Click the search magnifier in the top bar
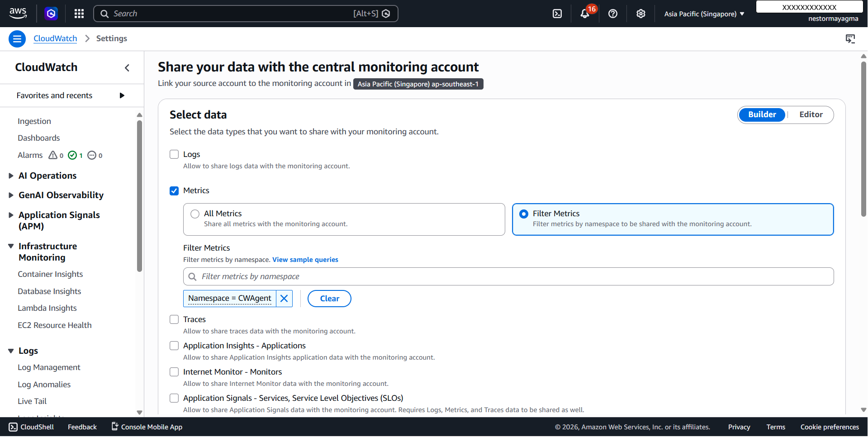Viewport: 868px width, 437px height. (104, 14)
